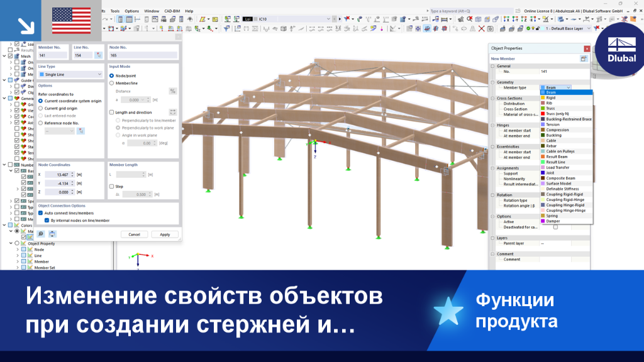644x362 pixels.
Task: Click the red X delete icon in the toolbar
Action: (481, 29)
